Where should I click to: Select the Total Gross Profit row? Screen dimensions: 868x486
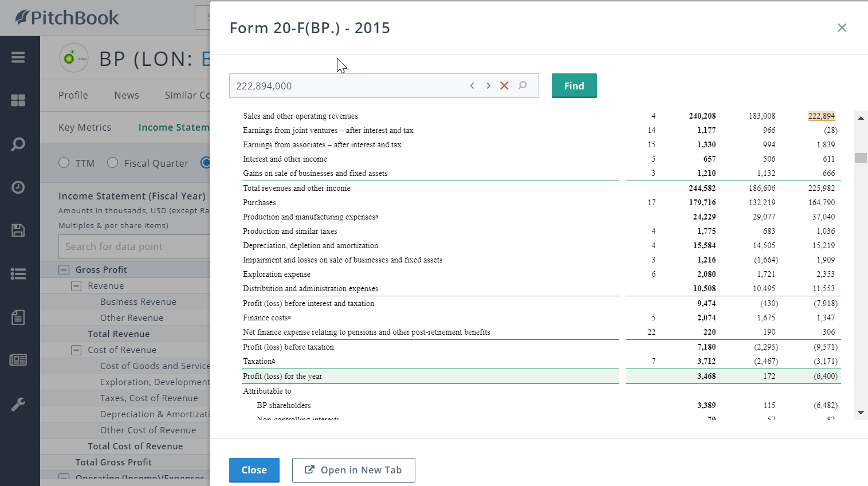(x=125, y=462)
